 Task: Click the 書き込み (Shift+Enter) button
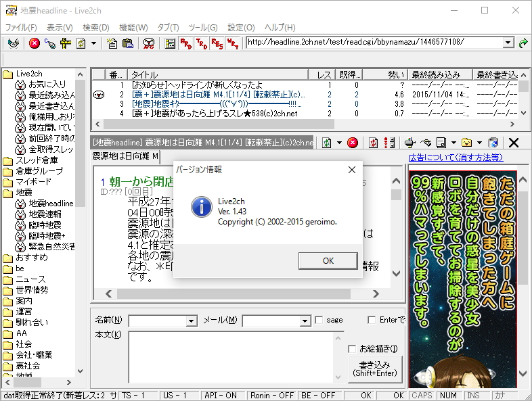(x=375, y=369)
